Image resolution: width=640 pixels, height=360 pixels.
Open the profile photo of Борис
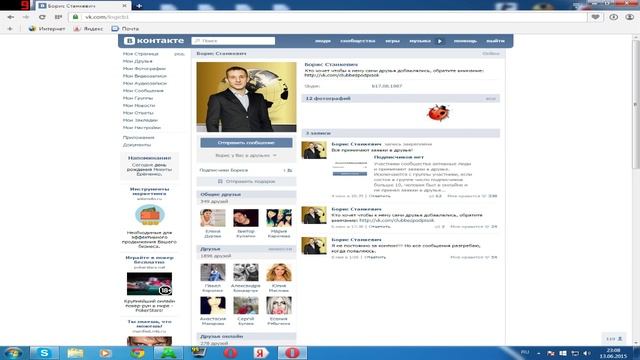246,97
